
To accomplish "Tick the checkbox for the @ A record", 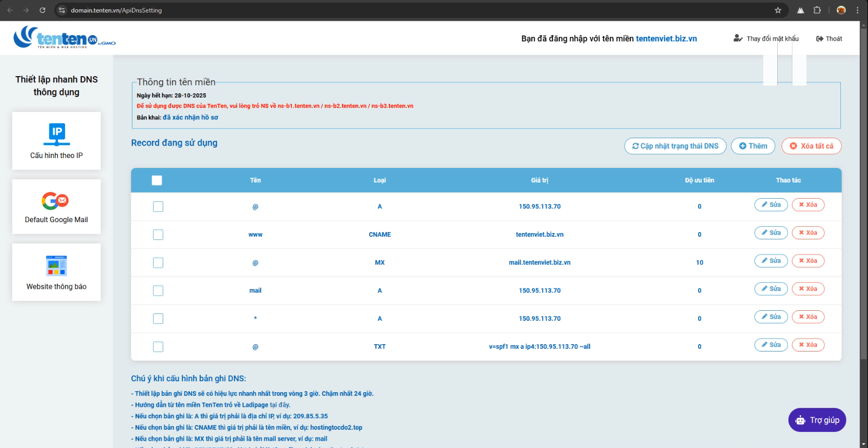I will (158, 207).
